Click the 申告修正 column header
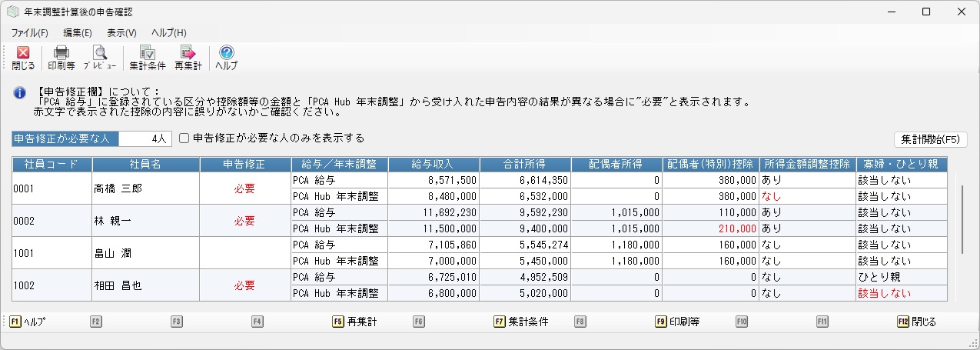 pyautogui.click(x=244, y=164)
